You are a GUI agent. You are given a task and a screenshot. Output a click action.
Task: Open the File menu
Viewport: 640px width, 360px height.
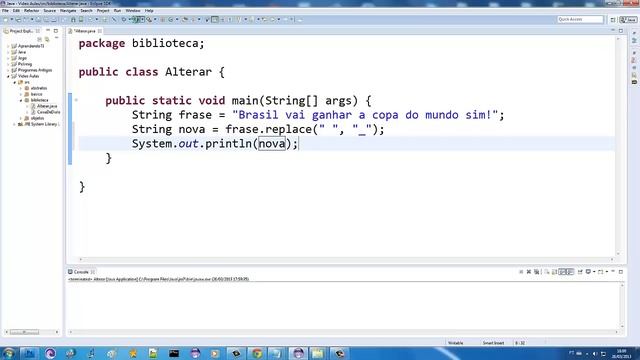coord(5,11)
